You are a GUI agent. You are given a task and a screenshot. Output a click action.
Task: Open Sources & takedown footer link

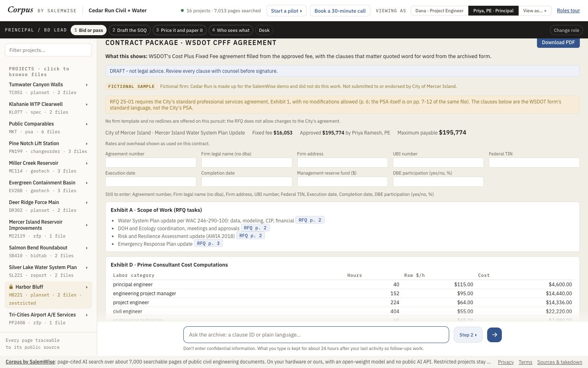559,362
